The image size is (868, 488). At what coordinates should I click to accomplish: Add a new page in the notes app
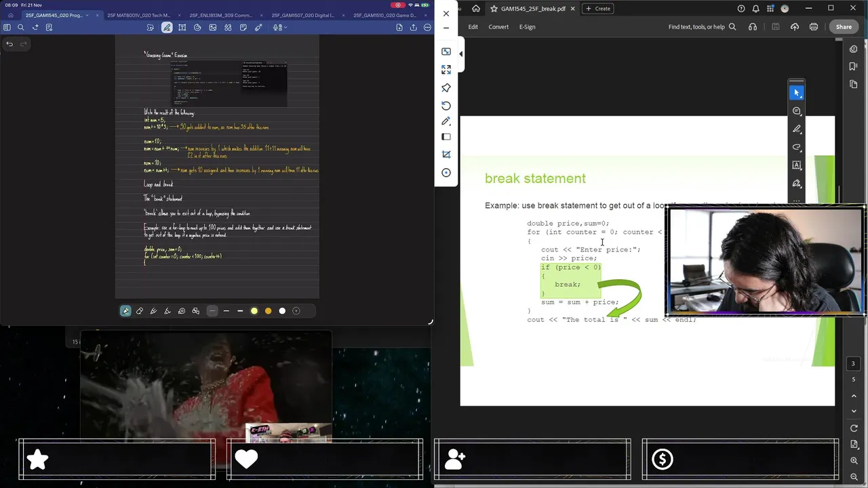point(399,27)
